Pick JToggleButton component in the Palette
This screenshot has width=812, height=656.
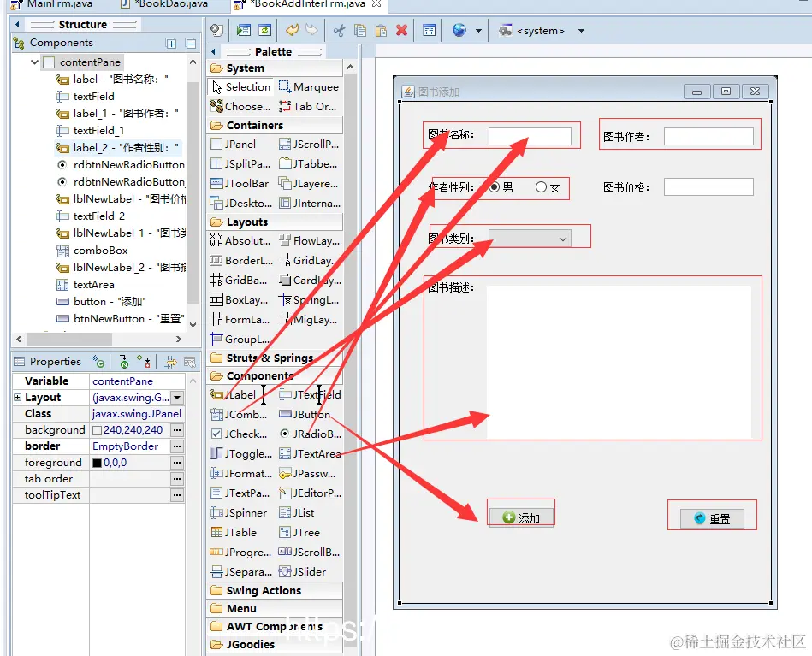[x=240, y=453]
